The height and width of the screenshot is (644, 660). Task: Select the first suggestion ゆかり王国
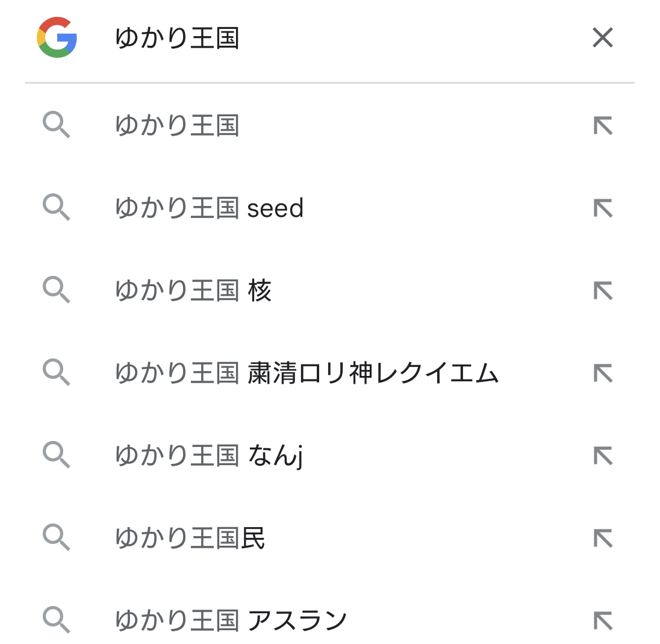[177, 126]
